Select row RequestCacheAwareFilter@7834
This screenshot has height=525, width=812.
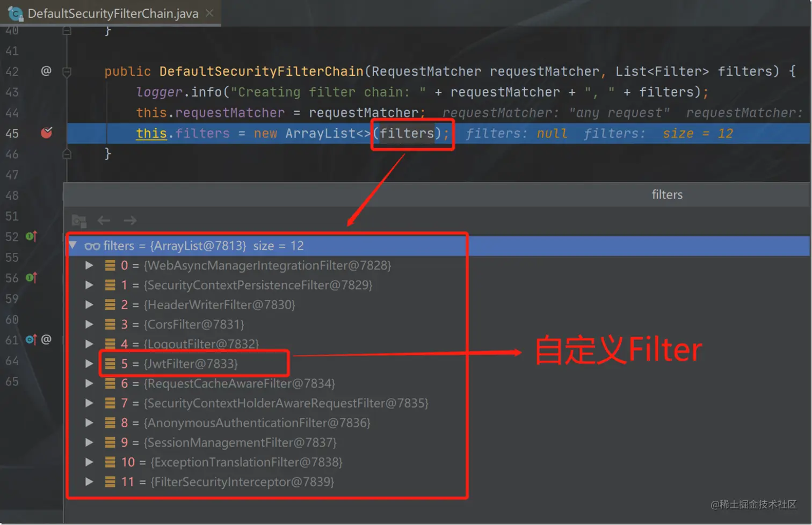pyautogui.click(x=437, y=383)
